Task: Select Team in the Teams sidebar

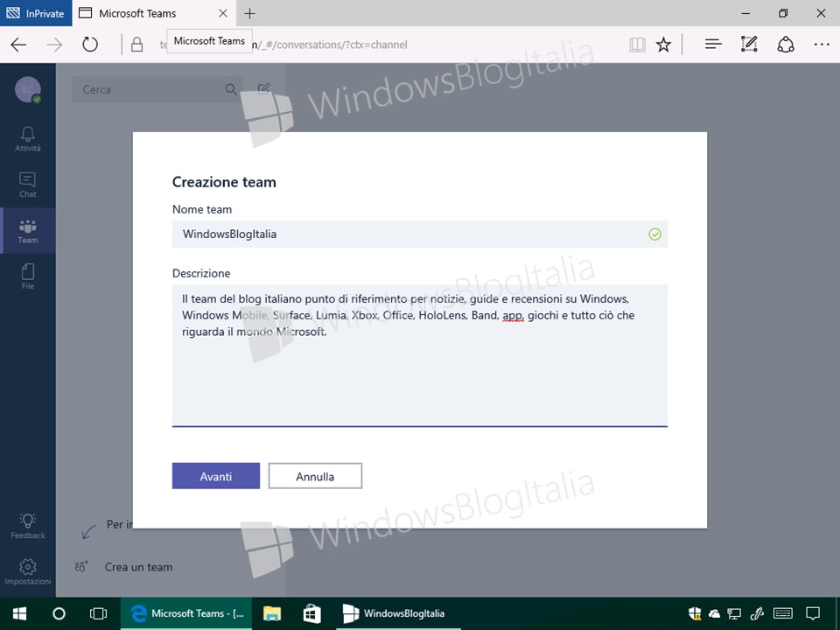Action: (28, 231)
